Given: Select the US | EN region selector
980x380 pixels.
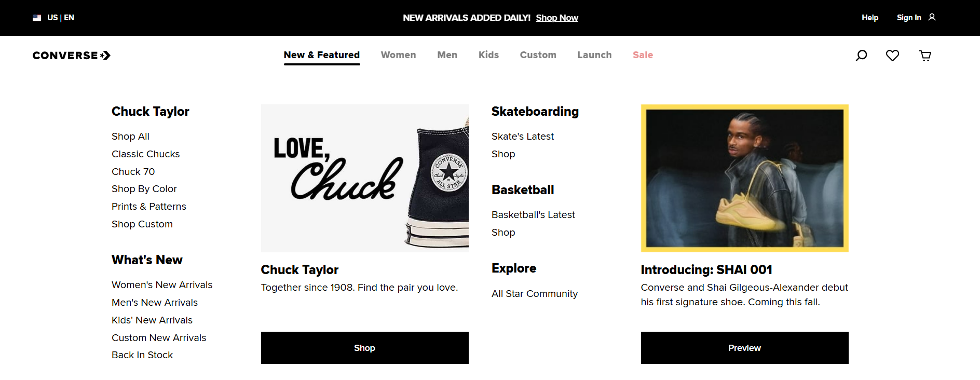Looking at the screenshot, I should click(53, 18).
